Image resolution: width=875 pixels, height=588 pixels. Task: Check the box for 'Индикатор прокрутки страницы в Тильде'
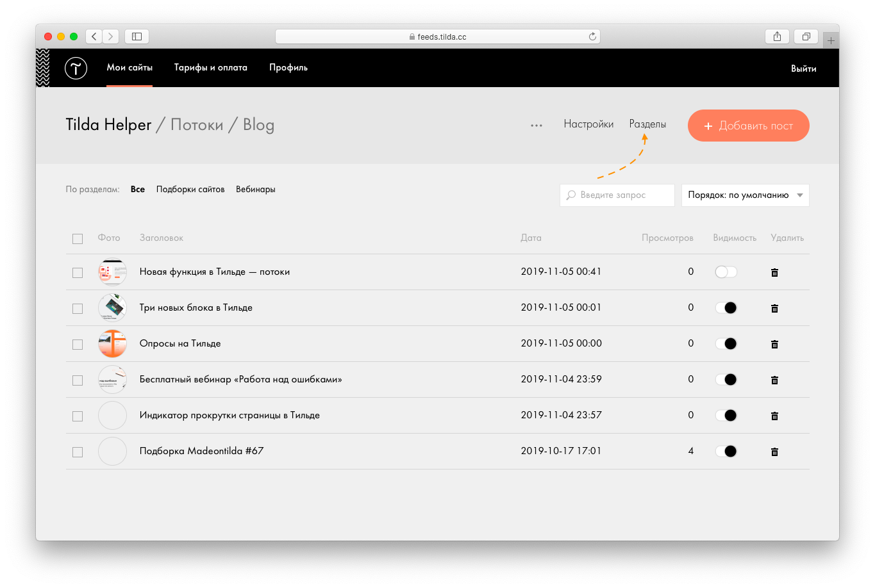point(78,416)
